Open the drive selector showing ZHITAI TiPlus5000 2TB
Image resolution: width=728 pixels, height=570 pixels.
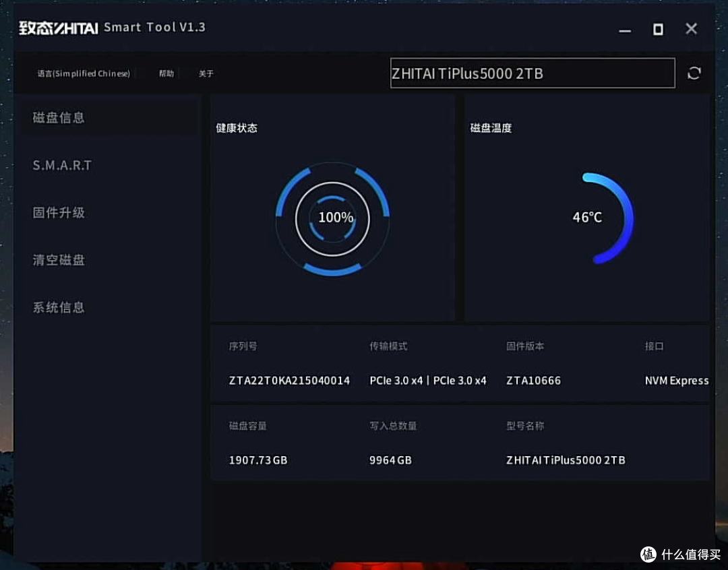pos(533,73)
